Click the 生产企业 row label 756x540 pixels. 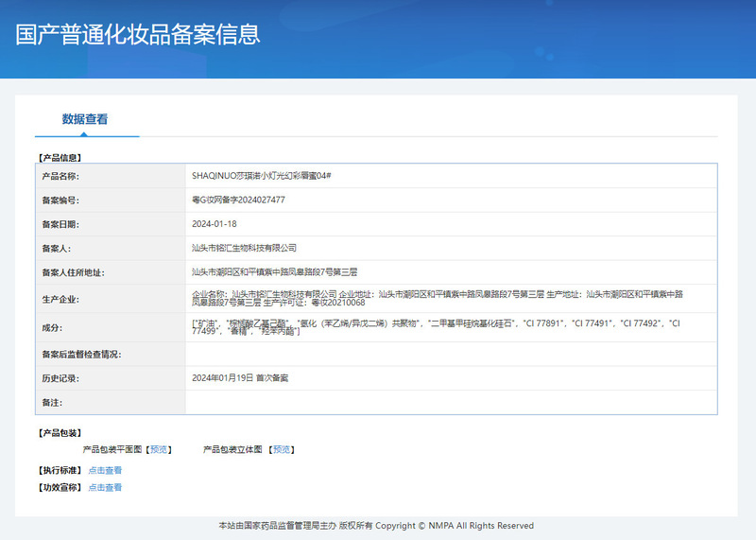click(60, 299)
